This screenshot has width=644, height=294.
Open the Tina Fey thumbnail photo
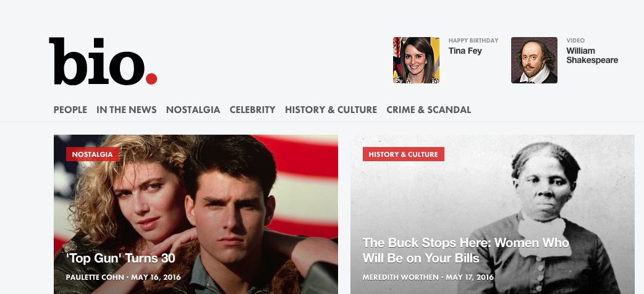pos(416,60)
